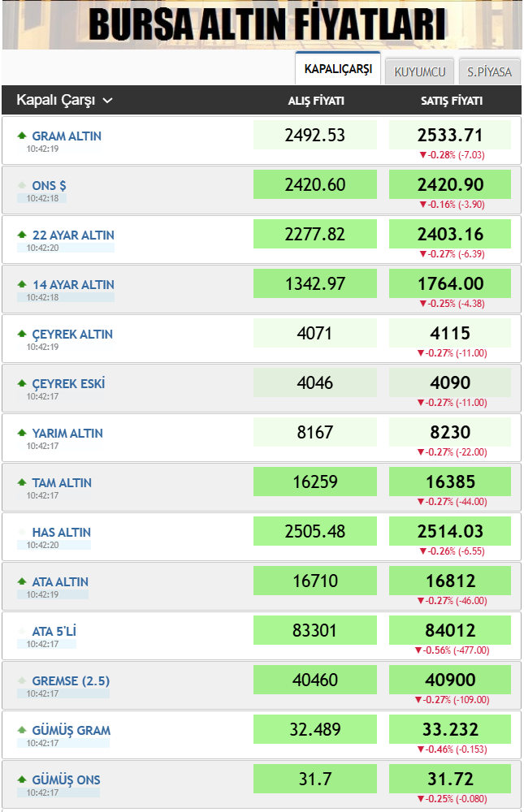Click the ATA 5'Lİ link
Viewport: 524px width, 812px height.
(x=54, y=631)
